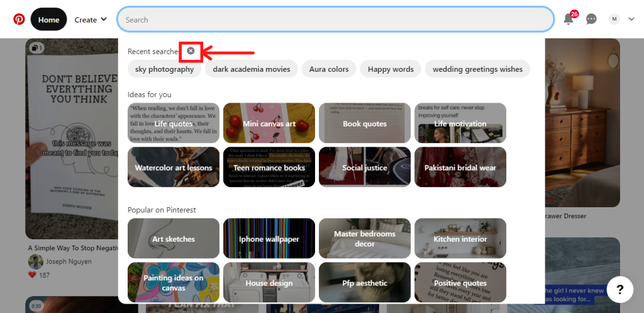The width and height of the screenshot is (644, 313).
Task: Open the House design popular tile
Action: point(269,282)
